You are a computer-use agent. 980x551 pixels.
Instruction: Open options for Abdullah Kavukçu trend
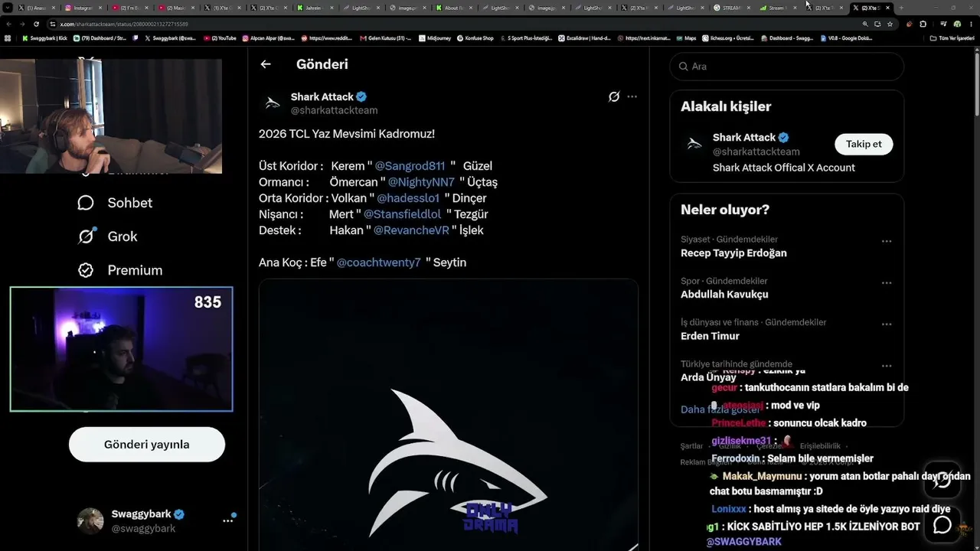887,282
